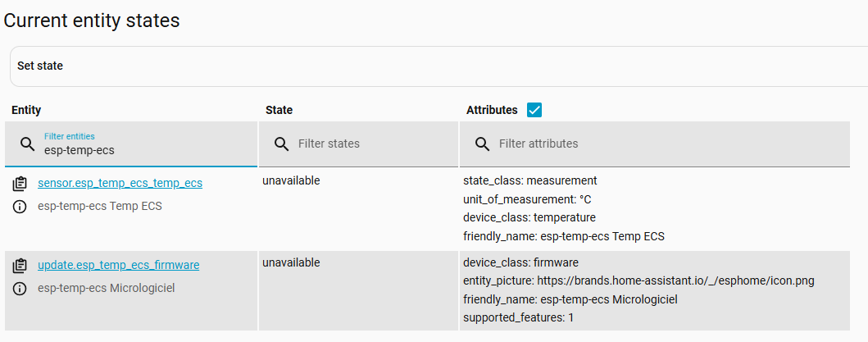Show info for esp-temp-ecs Temp ECS
This screenshot has width=868, height=342.
click(20, 207)
